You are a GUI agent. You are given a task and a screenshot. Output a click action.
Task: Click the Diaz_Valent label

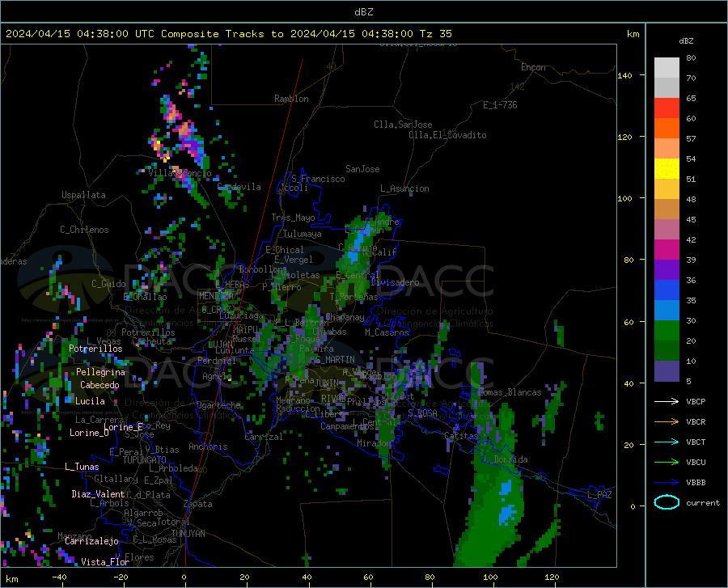[x=98, y=494]
